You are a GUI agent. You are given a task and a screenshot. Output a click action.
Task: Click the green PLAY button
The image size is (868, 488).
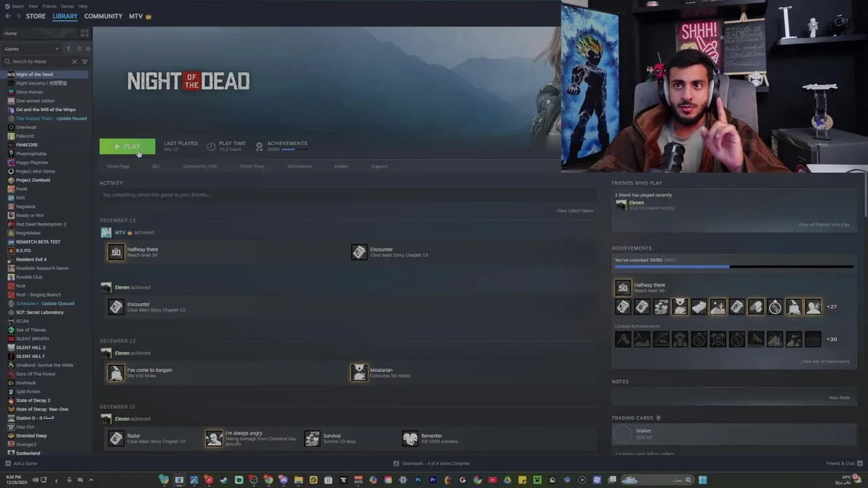click(x=127, y=146)
